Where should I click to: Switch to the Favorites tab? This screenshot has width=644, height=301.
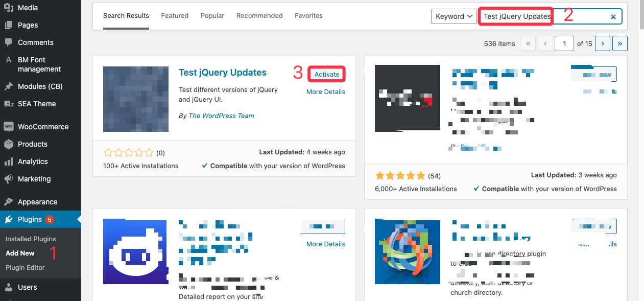click(x=308, y=16)
